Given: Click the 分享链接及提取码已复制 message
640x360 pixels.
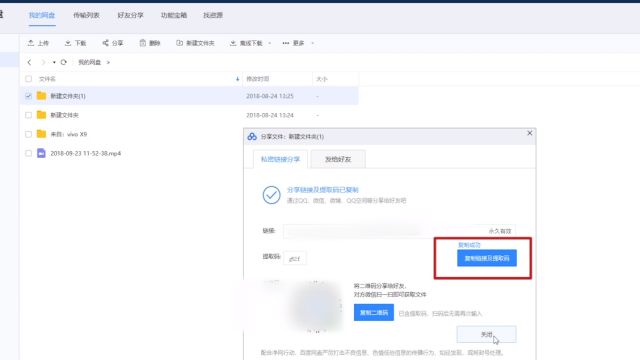Looking at the screenshot, I should coord(322,190).
